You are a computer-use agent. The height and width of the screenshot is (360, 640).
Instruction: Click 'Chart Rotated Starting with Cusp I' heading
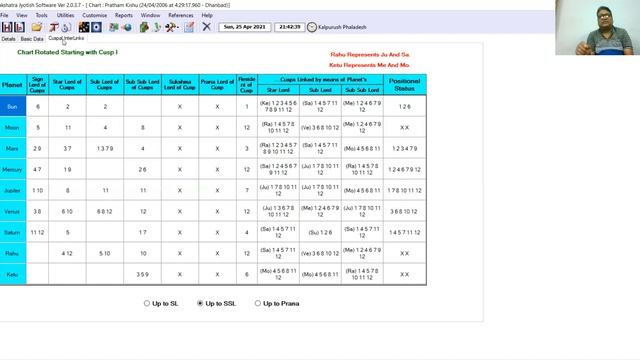[x=67, y=52]
